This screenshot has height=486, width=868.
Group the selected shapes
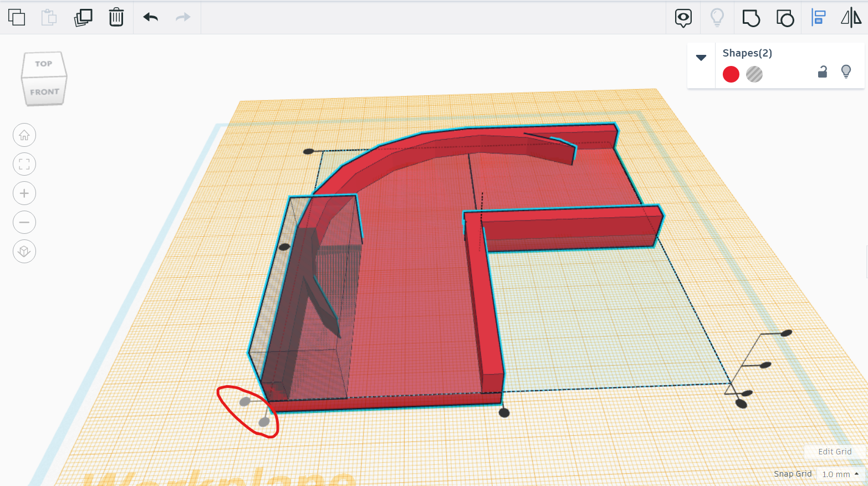tap(751, 18)
